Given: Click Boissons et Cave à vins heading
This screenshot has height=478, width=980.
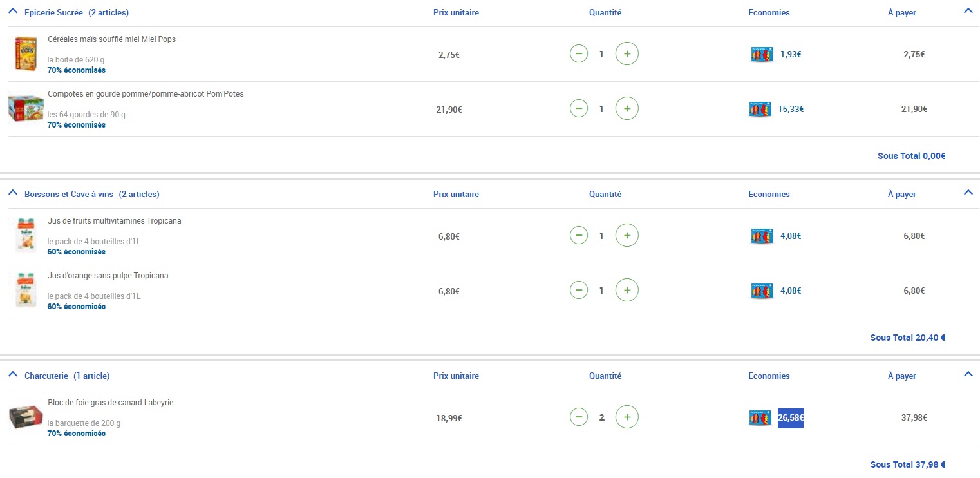Looking at the screenshot, I should [92, 195].
